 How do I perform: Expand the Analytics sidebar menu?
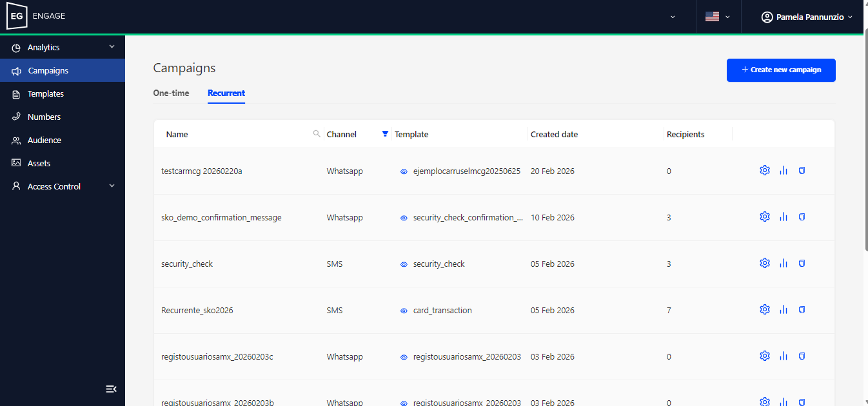[x=63, y=48]
